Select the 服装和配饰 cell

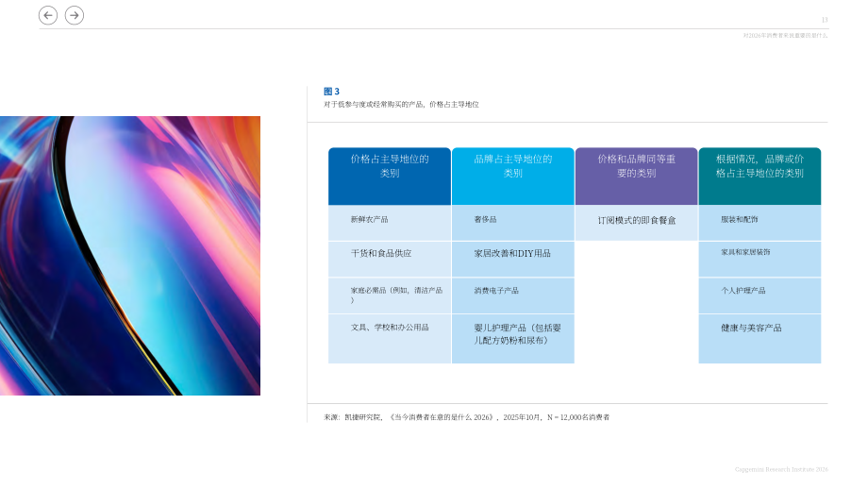759,223
